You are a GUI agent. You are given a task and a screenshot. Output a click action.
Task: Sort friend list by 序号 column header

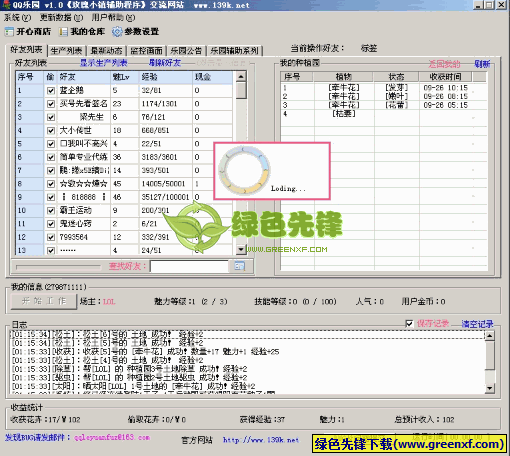[x=29, y=77]
